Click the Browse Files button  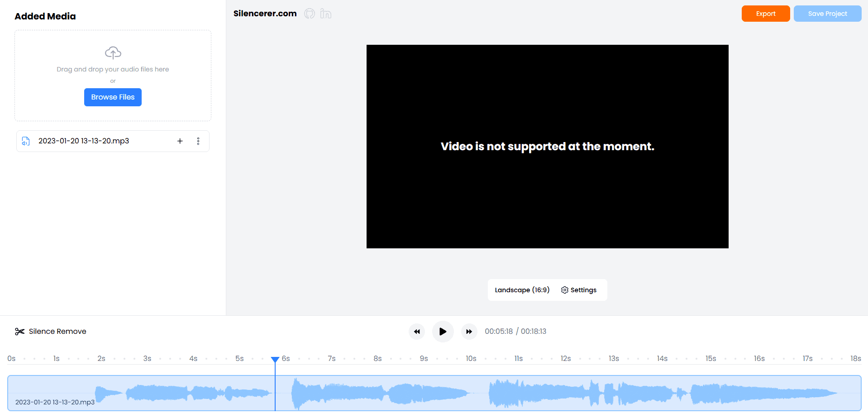point(113,97)
